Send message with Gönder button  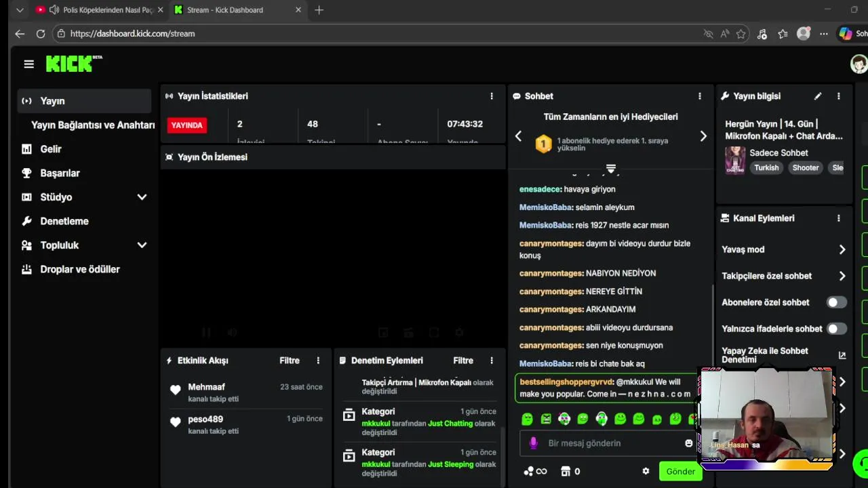[680, 472]
